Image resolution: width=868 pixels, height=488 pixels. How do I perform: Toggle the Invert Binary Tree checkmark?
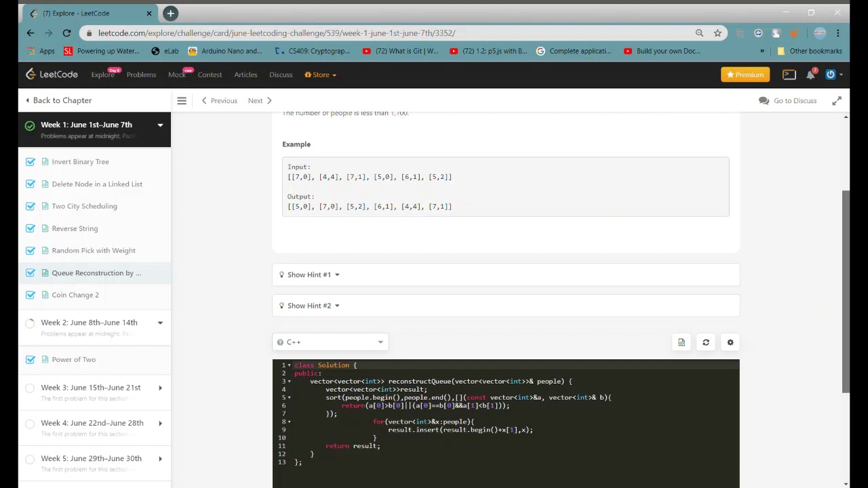[31, 162]
